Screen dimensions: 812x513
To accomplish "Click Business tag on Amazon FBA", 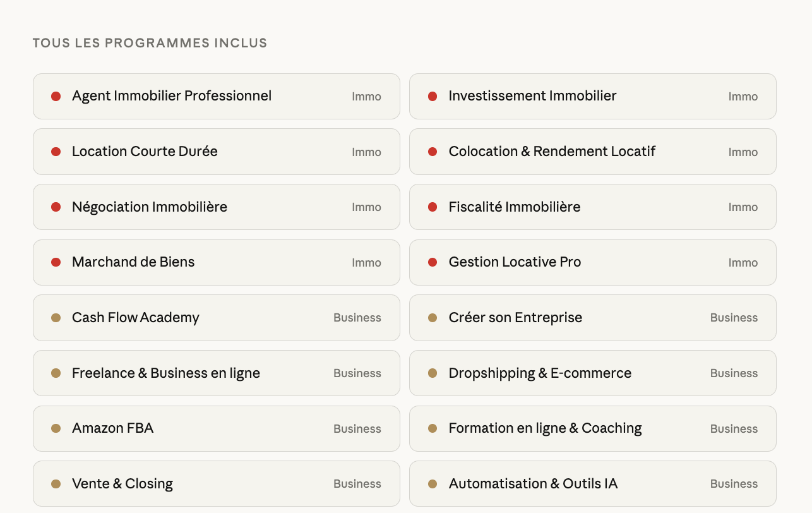I will point(357,429).
